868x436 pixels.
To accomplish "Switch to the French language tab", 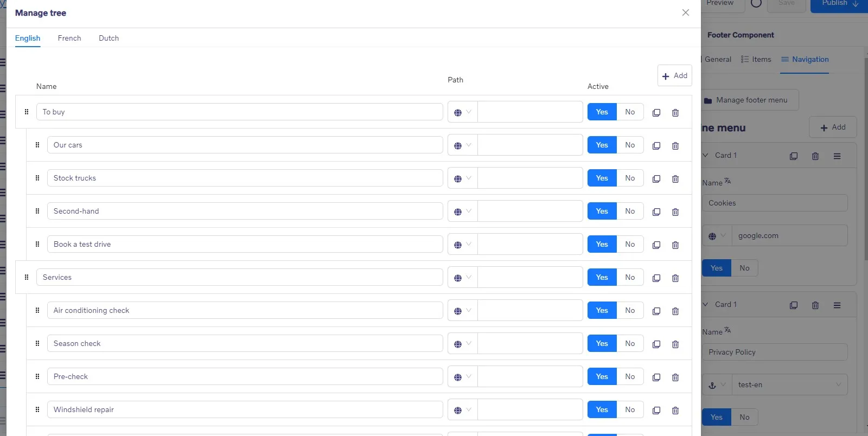I will coord(69,38).
